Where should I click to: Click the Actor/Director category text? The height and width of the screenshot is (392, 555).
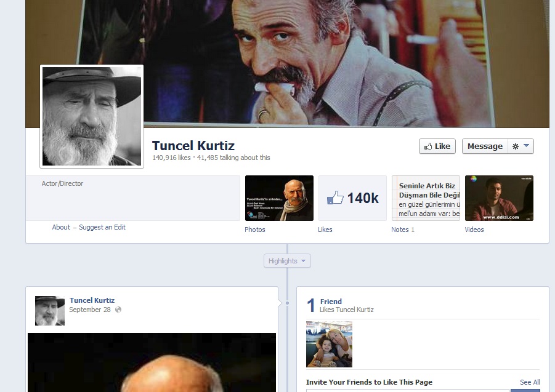[x=62, y=183]
